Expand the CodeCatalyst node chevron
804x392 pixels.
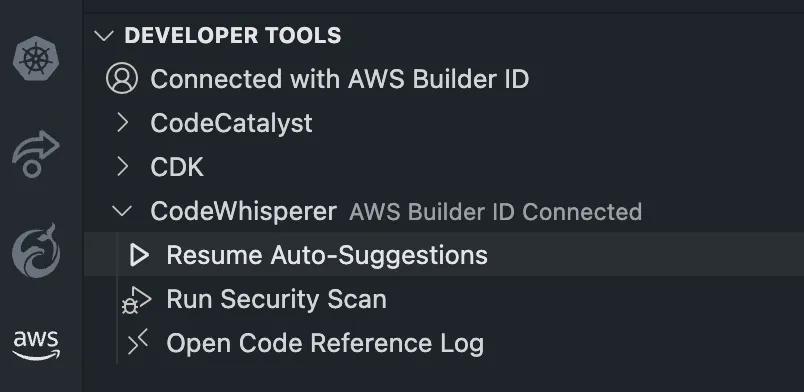tap(122, 123)
